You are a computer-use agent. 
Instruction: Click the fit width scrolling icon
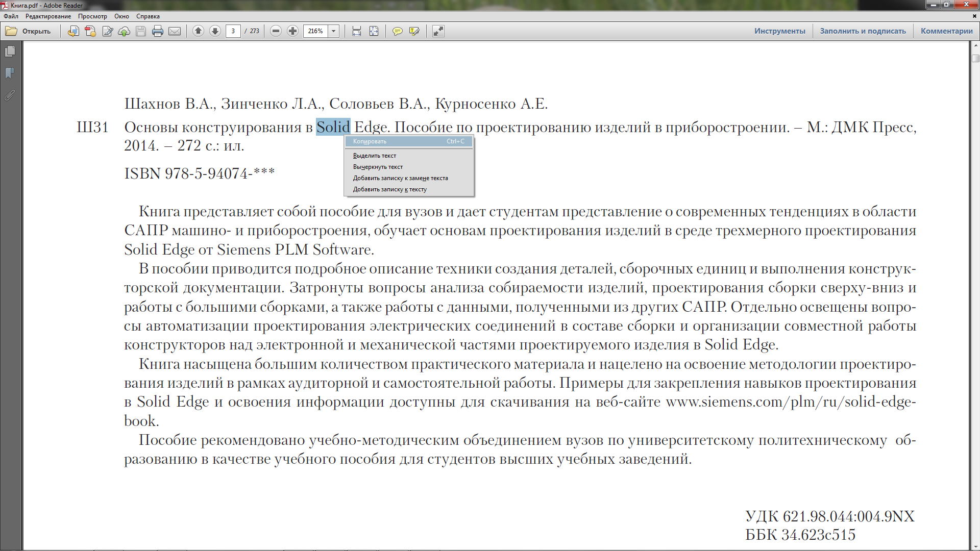[x=357, y=31]
